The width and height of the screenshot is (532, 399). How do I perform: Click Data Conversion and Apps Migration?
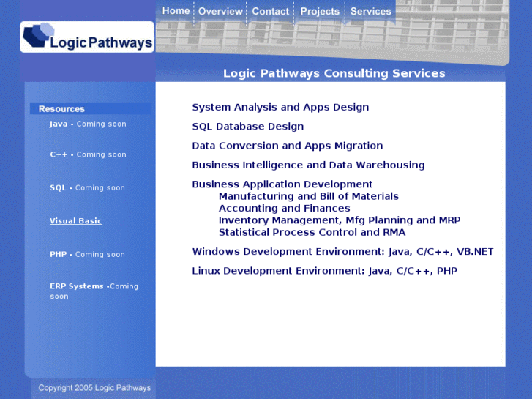pos(288,146)
